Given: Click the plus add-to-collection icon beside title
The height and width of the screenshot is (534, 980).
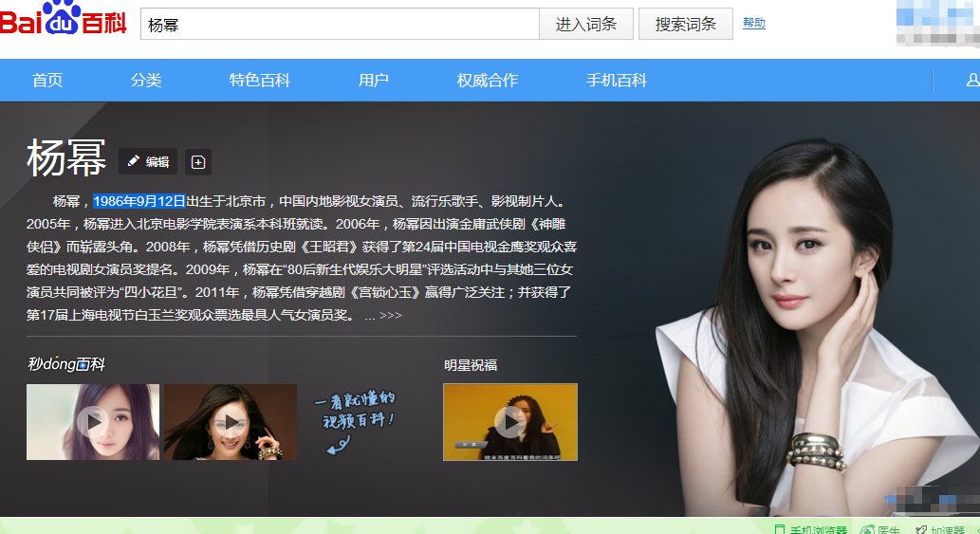Looking at the screenshot, I should (198, 162).
